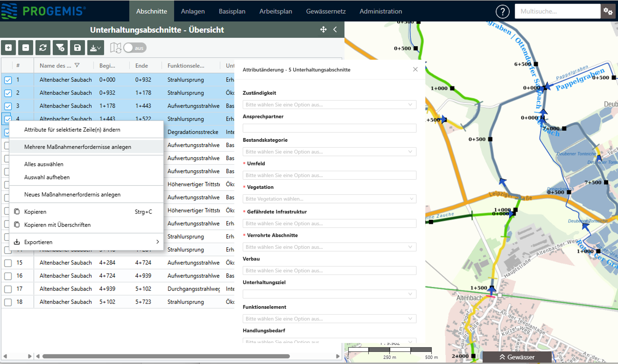Choose 'Neues Maßnahmenerfordernis anlegen'
The height and width of the screenshot is (364, 618).
pos(86,194)
